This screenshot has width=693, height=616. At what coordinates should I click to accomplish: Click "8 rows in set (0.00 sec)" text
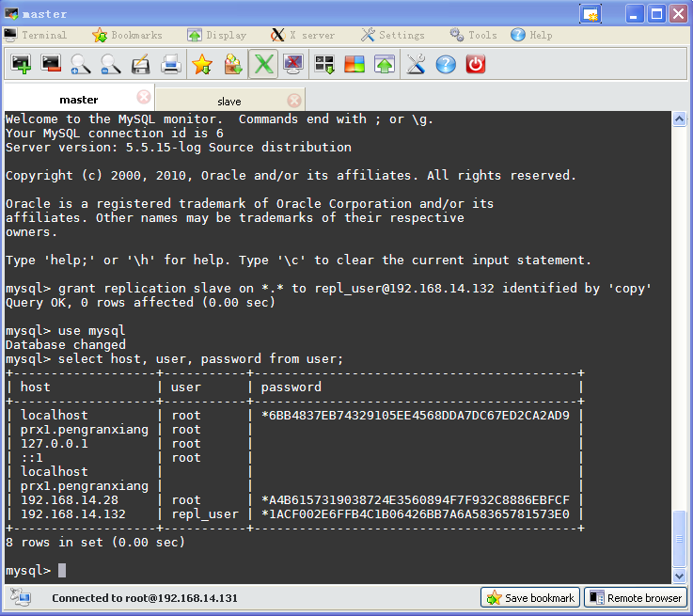[x=95, y=543]
